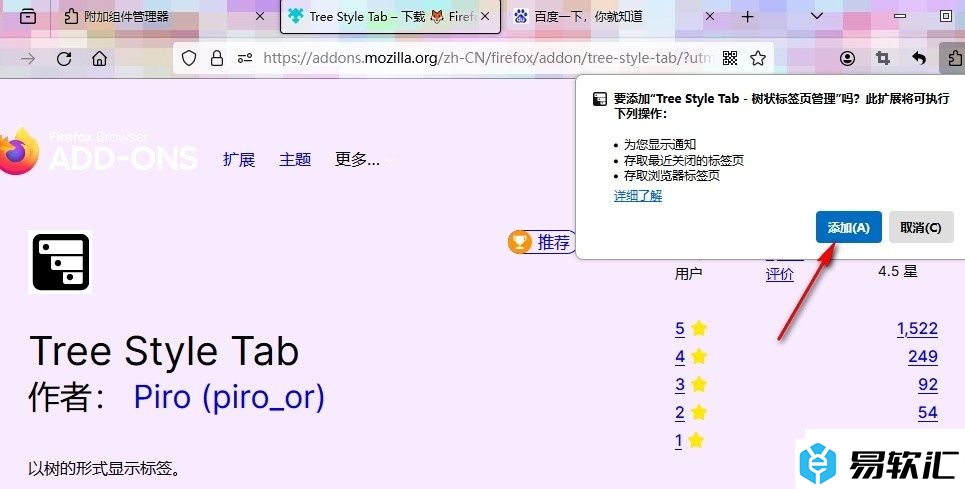Click the Tree Style Tab heading
The height and width of the screenshot is (489, 965).
click(x=164, y=351)
